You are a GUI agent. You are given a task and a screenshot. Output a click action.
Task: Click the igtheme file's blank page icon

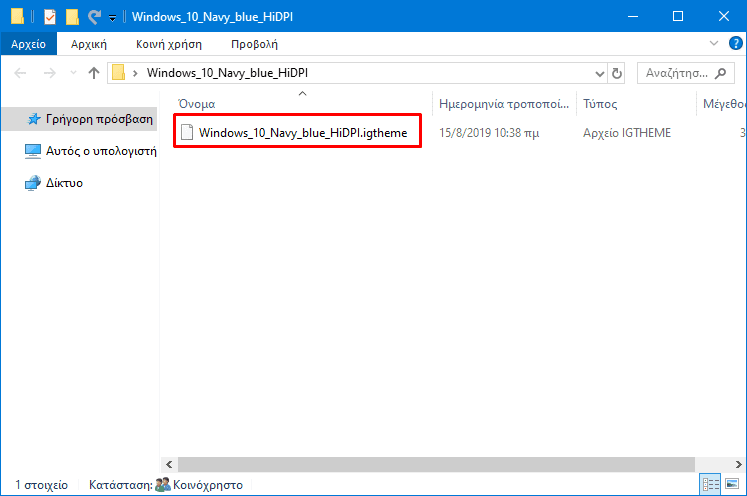click(187, 132)
